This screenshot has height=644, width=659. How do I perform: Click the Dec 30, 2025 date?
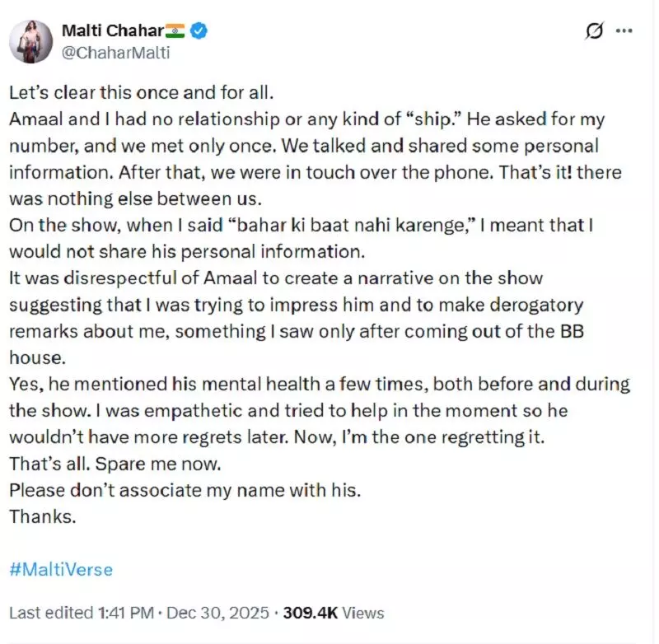(x=221, y=613)
